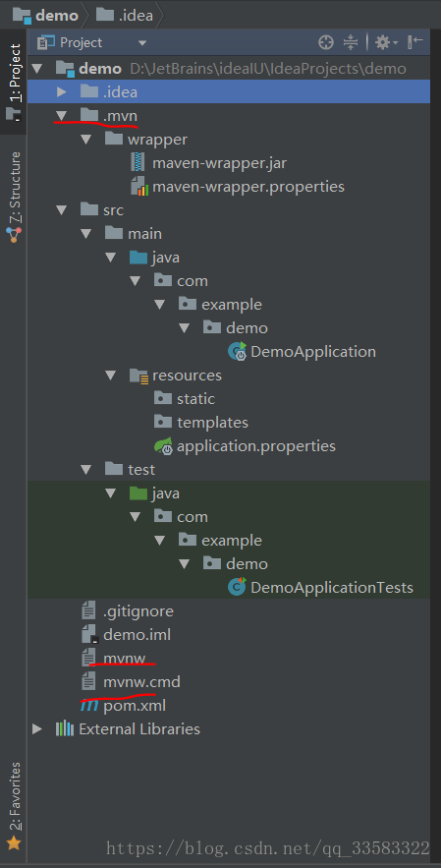Click the blue java source folder icon under main

[x=138, y=258]
